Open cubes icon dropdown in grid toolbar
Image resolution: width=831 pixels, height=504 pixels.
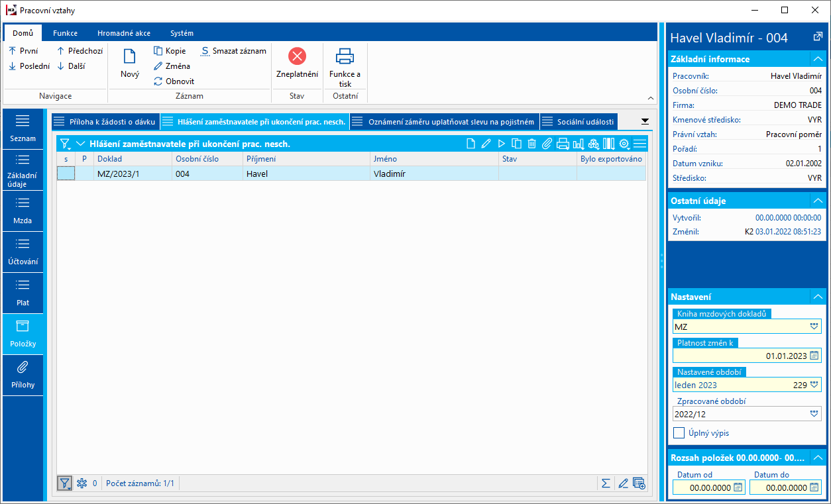pyautogui.click(x=593, y=144)
